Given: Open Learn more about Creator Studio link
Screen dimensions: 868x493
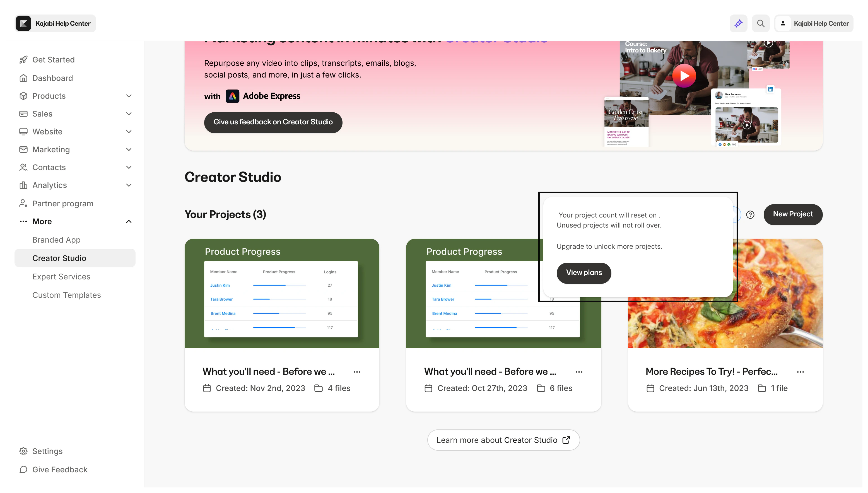Looking at the screenshot, I should [x=503, y=440].
